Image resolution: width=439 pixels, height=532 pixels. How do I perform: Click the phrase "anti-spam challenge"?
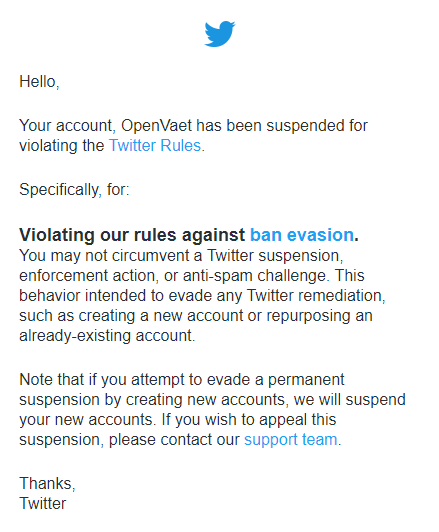[x=256, y=276]
